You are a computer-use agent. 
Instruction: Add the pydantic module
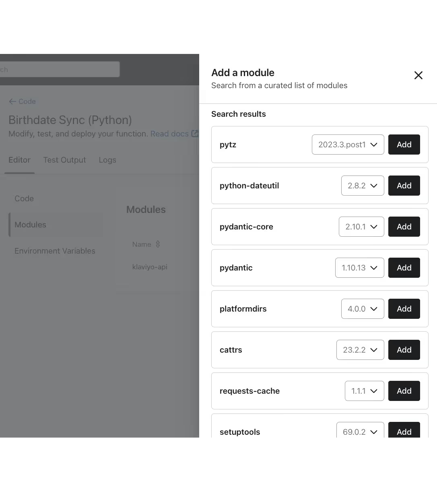pos(404,268)
